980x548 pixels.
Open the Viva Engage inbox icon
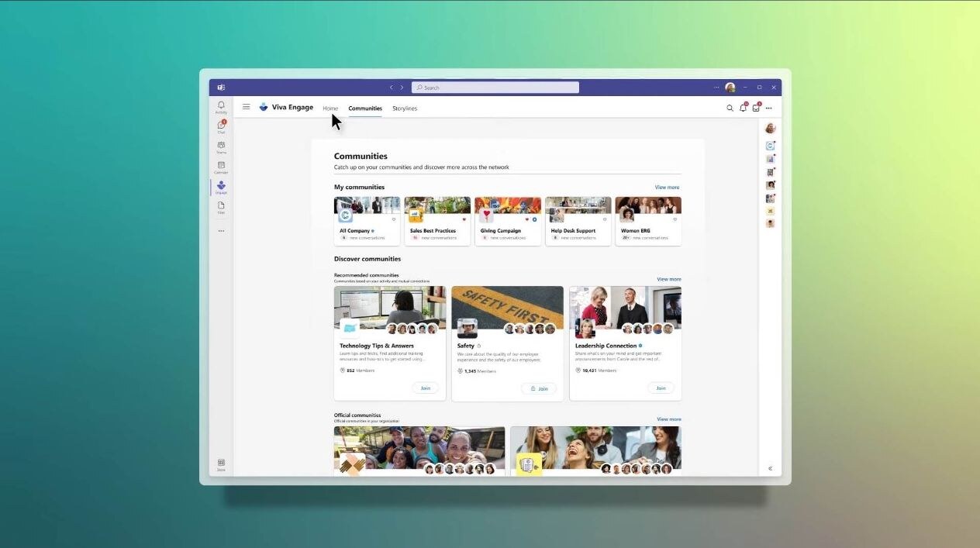[756, 109]
